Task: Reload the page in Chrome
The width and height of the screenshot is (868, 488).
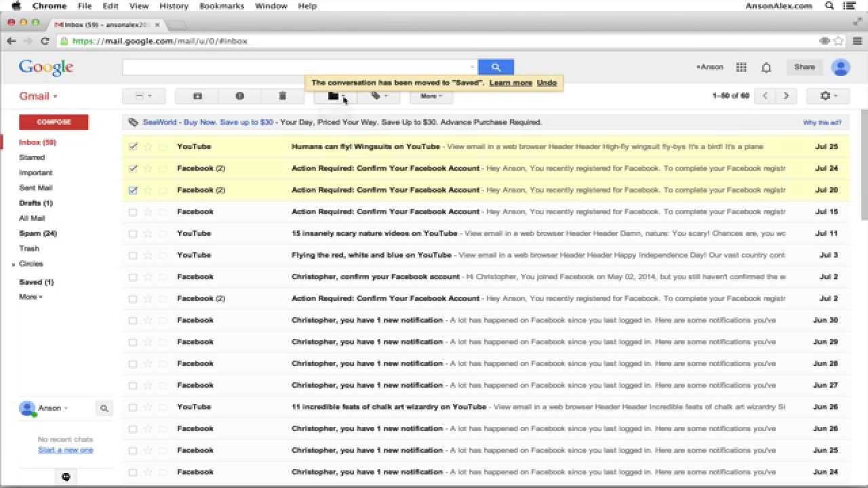Action: 45,41
